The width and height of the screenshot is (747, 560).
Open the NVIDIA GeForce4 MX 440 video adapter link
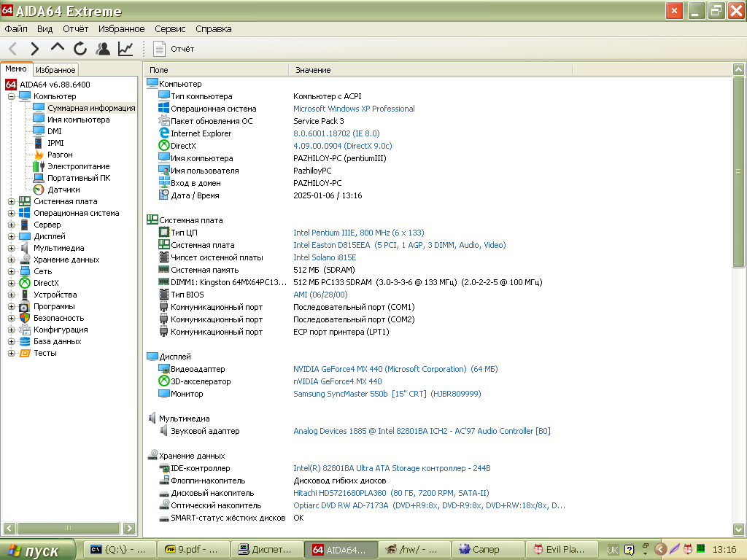click(395, 369)
